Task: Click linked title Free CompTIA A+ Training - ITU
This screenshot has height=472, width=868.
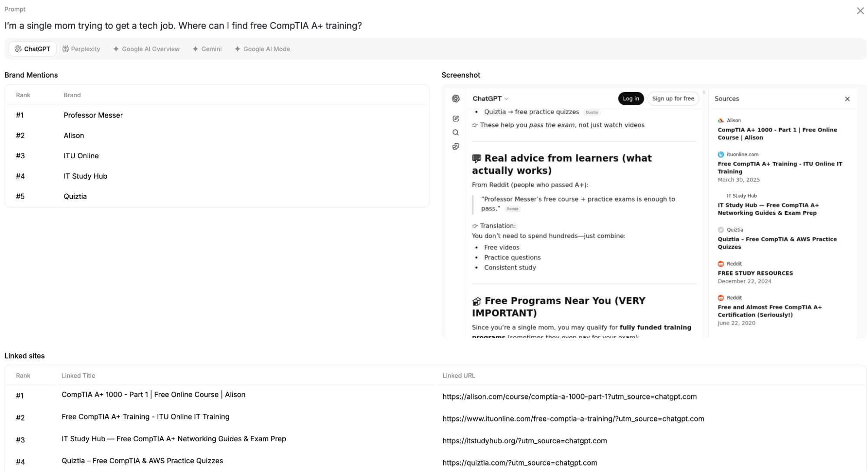Action: (145, 417)
